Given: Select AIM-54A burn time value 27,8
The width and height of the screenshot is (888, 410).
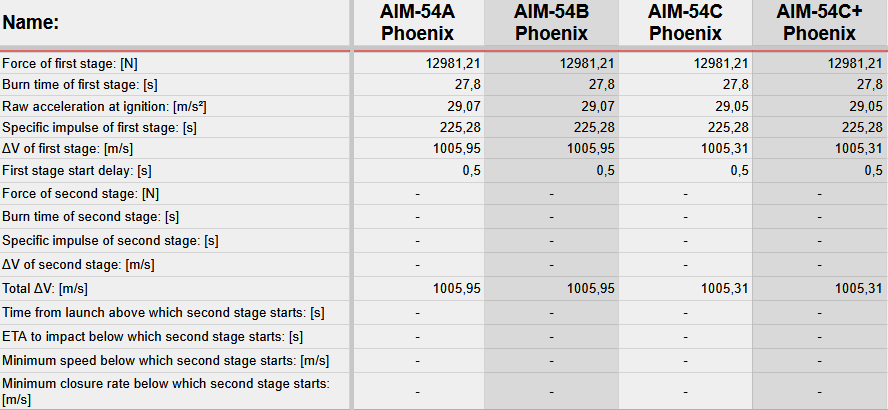Looking at the screenshot, I should (x=467, y=85).
